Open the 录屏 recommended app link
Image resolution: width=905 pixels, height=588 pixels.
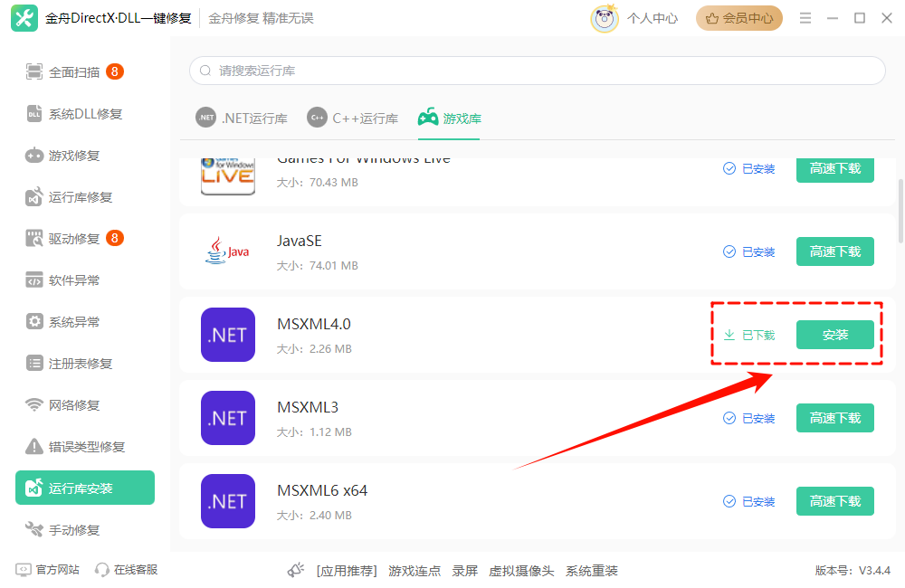[464, 571]
